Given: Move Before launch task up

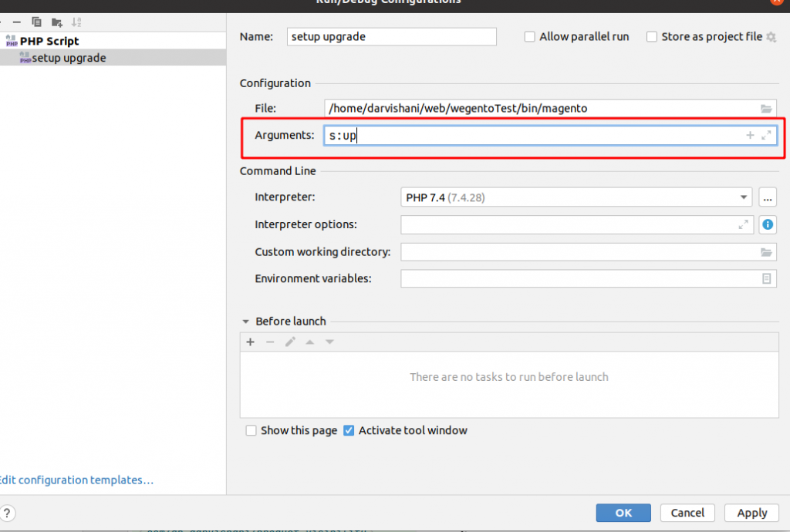Looking at the screenshot, I should coord(310,342).
